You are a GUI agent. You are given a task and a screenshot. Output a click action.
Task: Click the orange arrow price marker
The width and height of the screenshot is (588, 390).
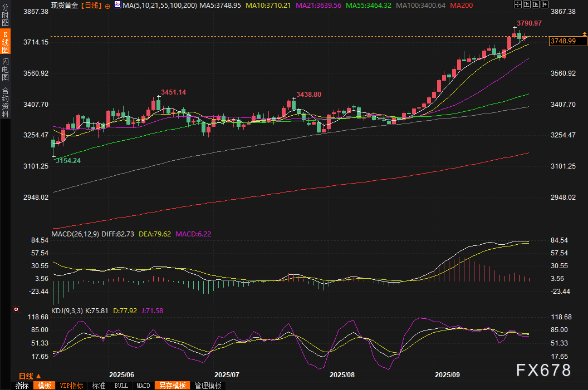(x=584, y=35)
